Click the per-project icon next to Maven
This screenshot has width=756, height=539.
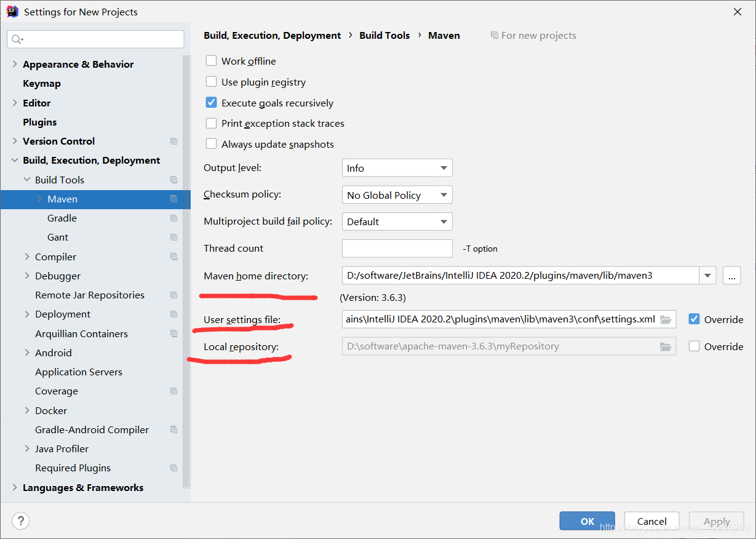(173, 199)
